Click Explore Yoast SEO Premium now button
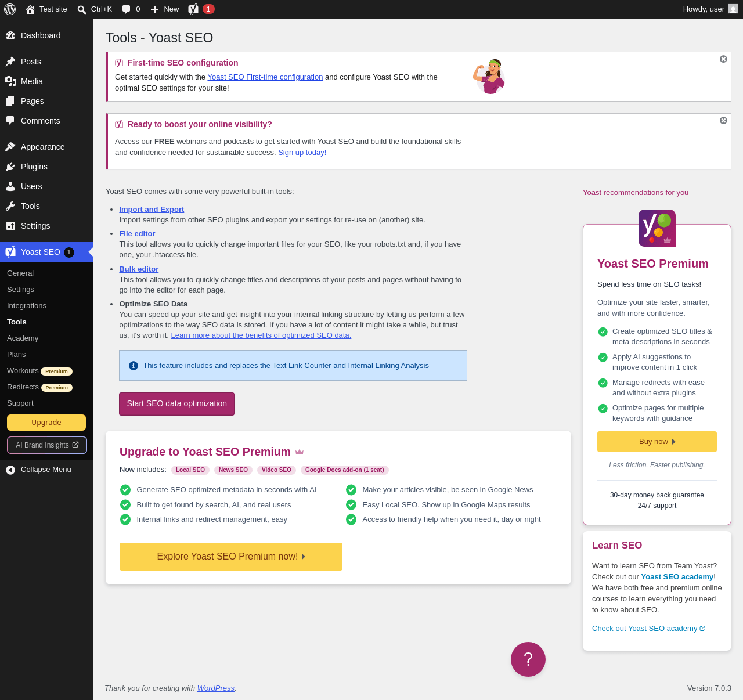The image size is (743, 700). click(x=231, y=557)
